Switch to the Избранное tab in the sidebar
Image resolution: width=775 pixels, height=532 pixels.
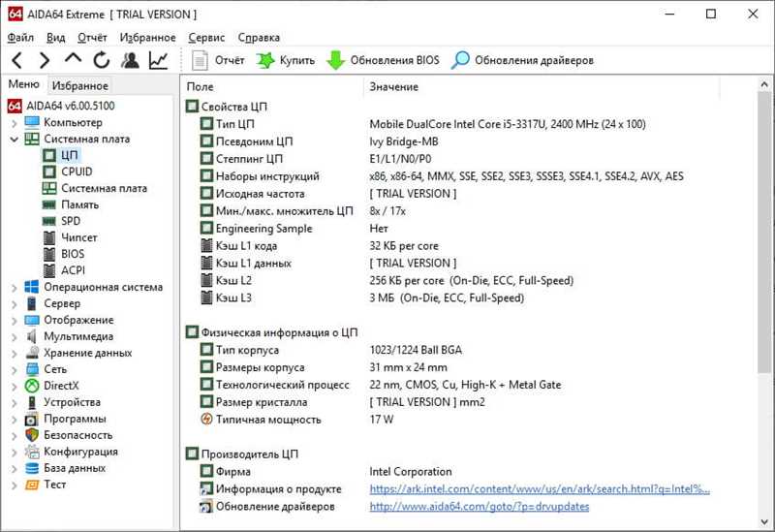point(80,85)
